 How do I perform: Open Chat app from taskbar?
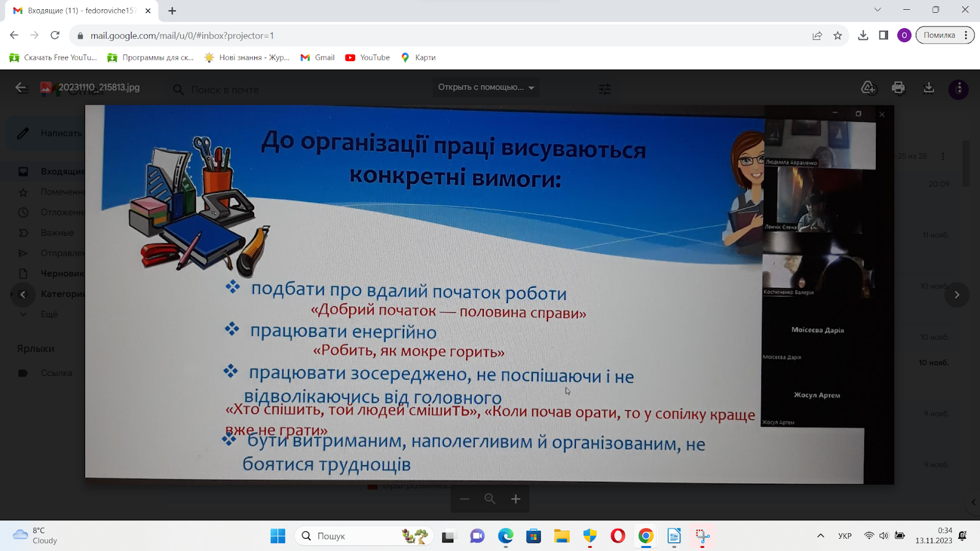pyautogui.click(x=477, y=536)
